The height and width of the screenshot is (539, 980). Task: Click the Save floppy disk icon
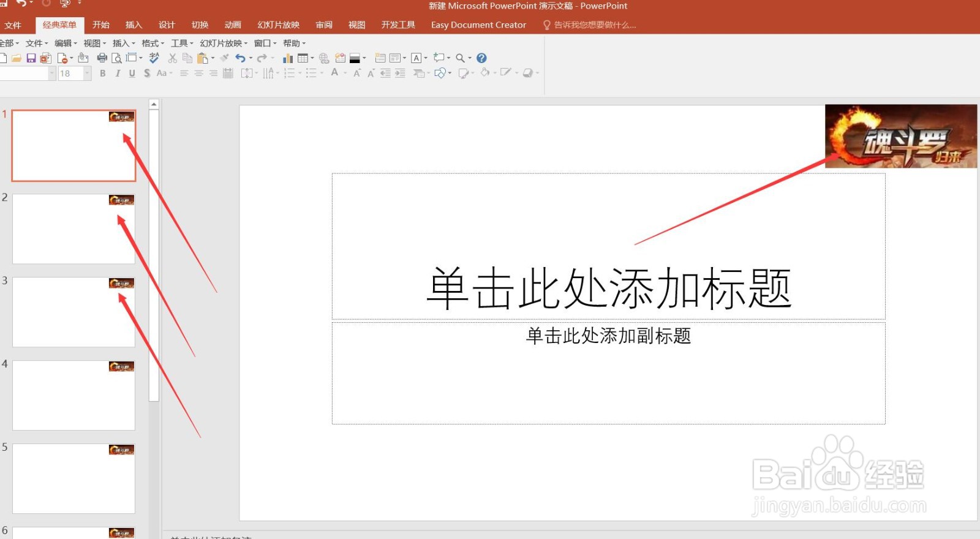click(x=31, y=58)
